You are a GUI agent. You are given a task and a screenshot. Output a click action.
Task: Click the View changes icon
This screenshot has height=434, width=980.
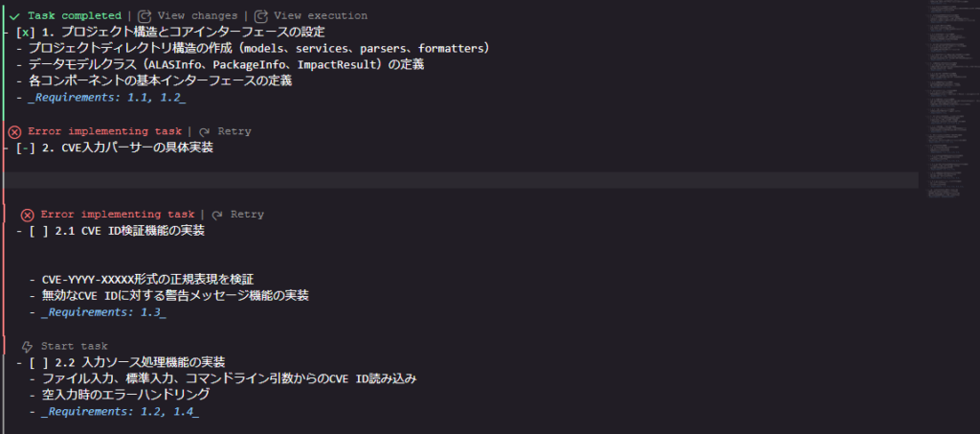[145, 15]
